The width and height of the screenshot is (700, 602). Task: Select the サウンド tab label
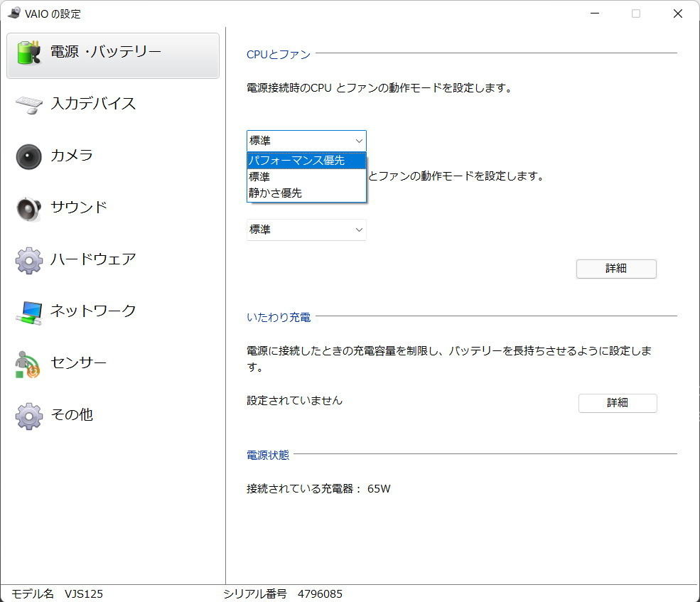(79, 208)
